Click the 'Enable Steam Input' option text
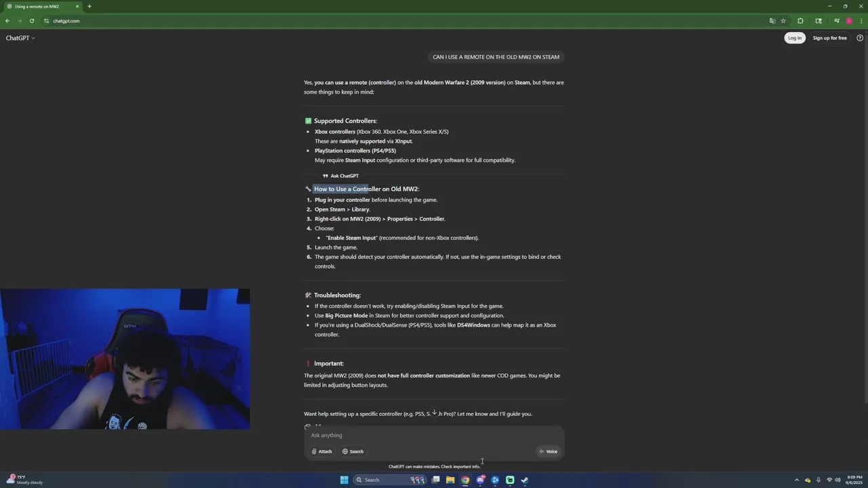Image resolution: width=868 pixels, height=488 pixels. click(x=351, y=238)
